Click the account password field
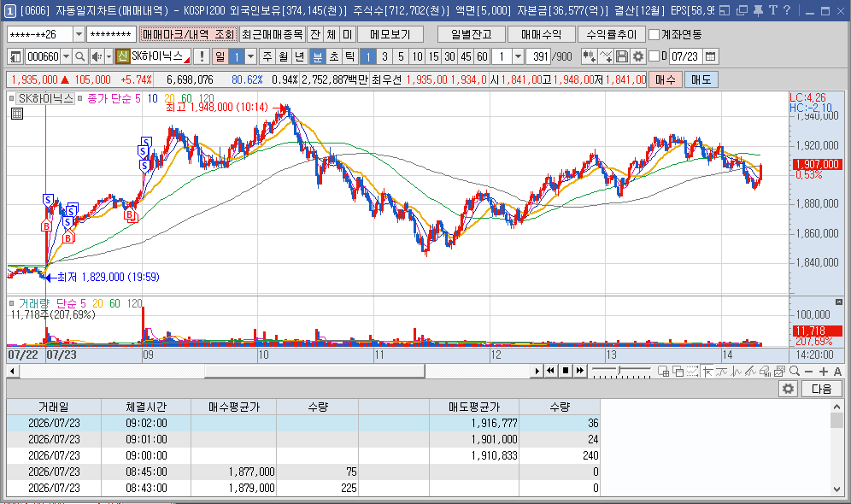The height and width of the screenshot is (504, 851). coord(111,34)
